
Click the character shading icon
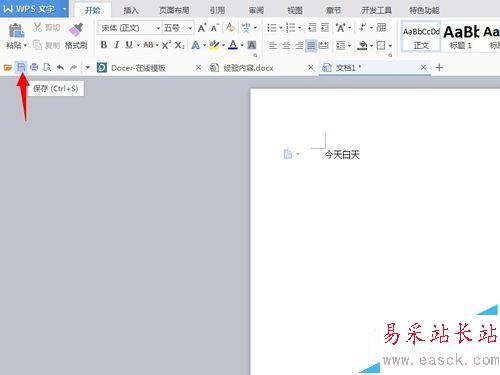(252, 45)
